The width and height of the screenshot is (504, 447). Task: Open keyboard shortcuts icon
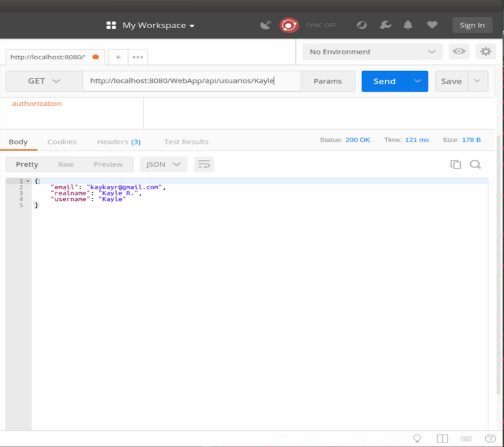pos(467,438)
